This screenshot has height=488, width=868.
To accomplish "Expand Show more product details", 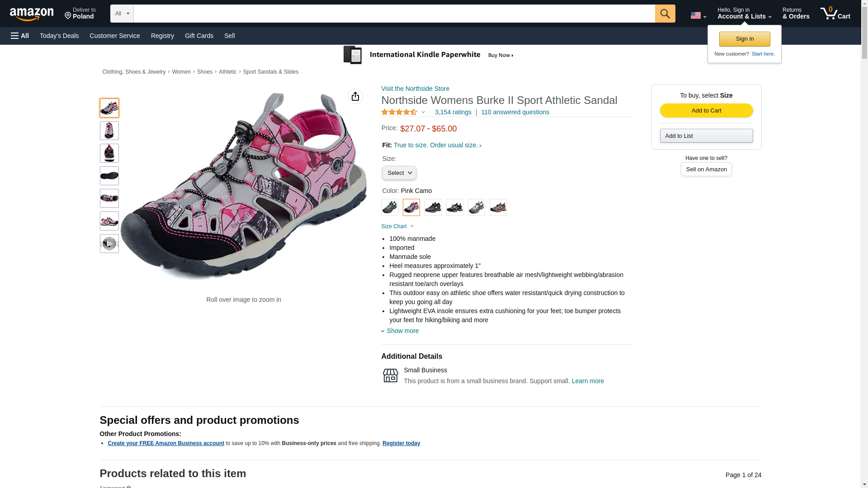I will [x=402, y=331].
